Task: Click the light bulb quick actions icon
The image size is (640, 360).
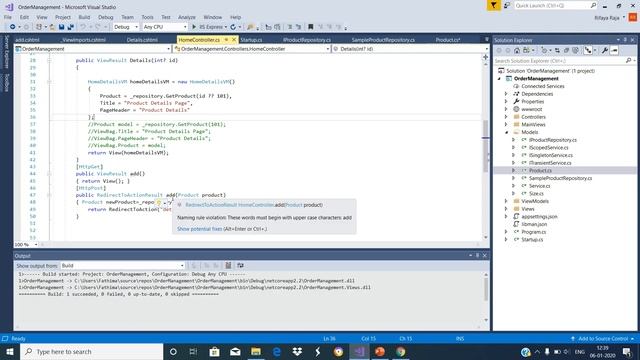Action: (159, 202)
